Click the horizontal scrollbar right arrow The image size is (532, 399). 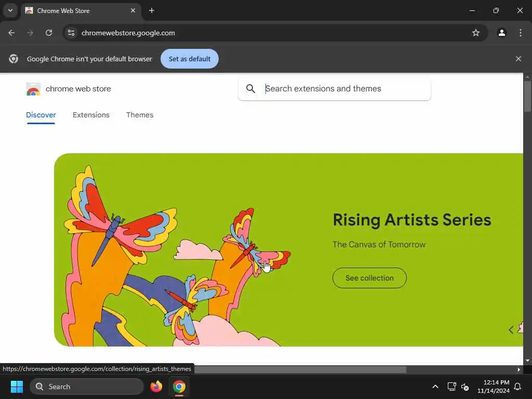tap(519, 369)
